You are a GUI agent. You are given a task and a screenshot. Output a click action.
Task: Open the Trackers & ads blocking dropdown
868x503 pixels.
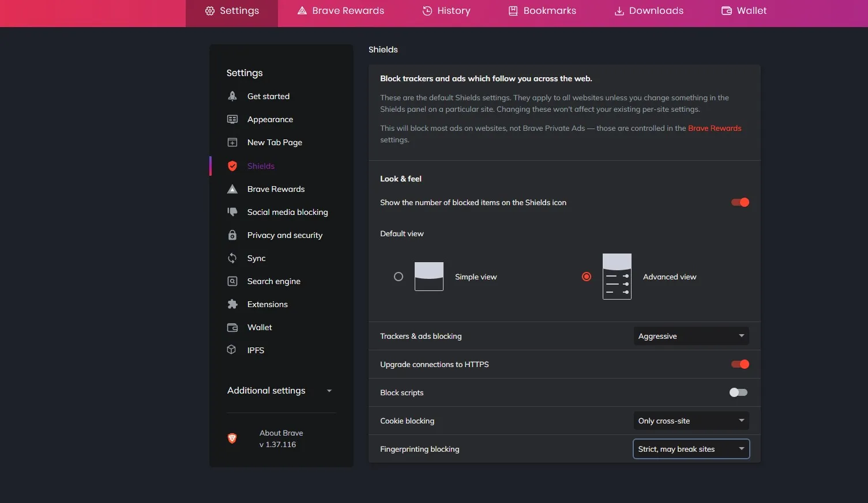[690, 335]
